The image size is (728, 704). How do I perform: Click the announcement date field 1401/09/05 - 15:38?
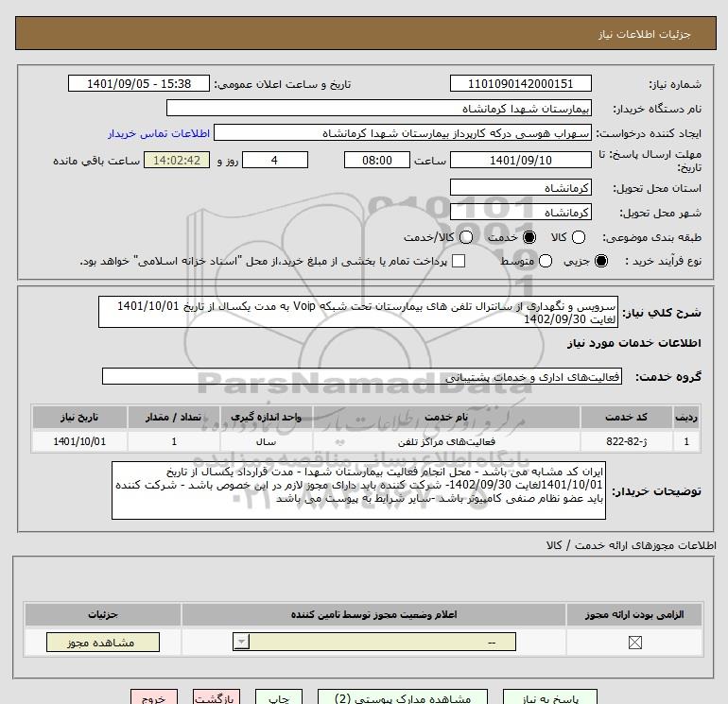139,83
